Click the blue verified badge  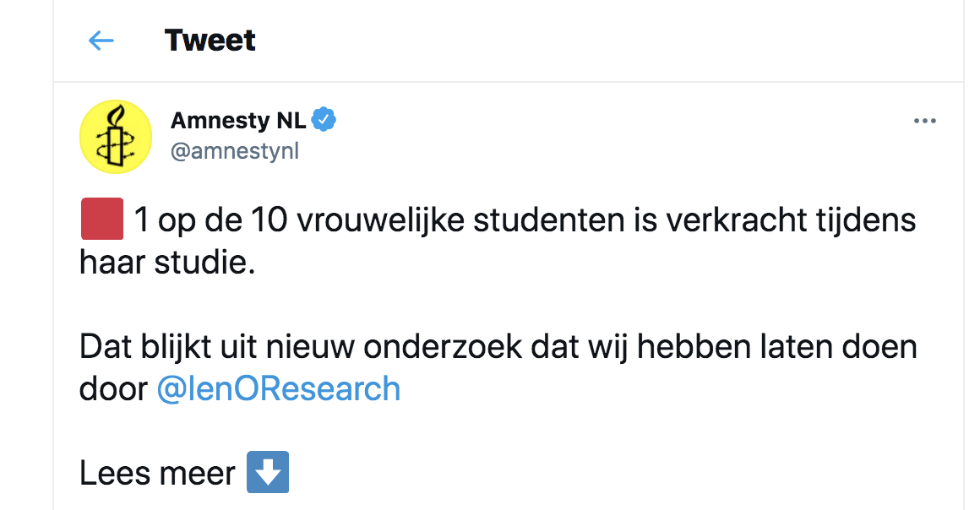click(x=324, y=119)
